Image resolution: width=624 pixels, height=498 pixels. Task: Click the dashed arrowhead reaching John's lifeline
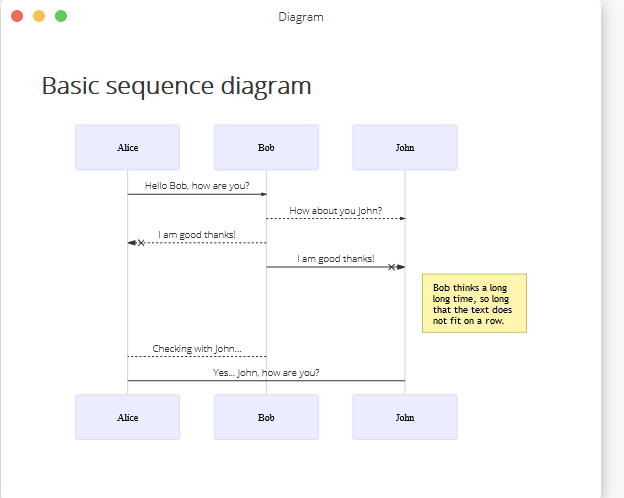coord(402,219)
